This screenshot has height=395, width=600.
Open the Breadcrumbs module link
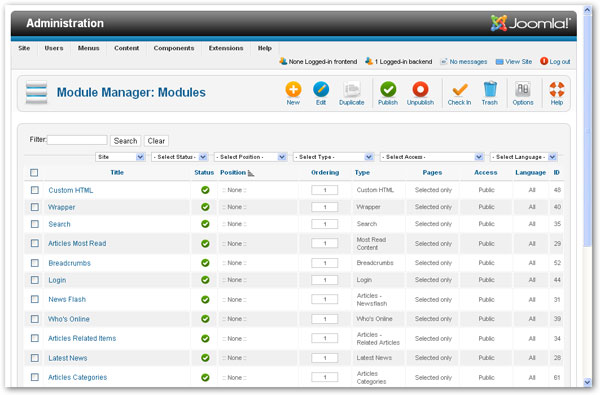coord(69,263)
